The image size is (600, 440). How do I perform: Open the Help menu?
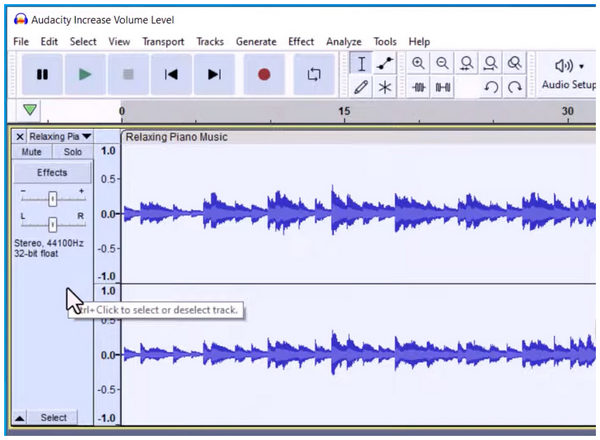(419, 42)
